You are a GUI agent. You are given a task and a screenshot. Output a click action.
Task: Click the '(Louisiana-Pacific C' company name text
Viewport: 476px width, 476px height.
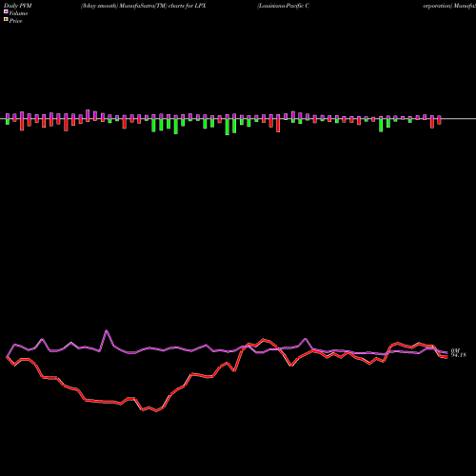[x=284, y=6]
